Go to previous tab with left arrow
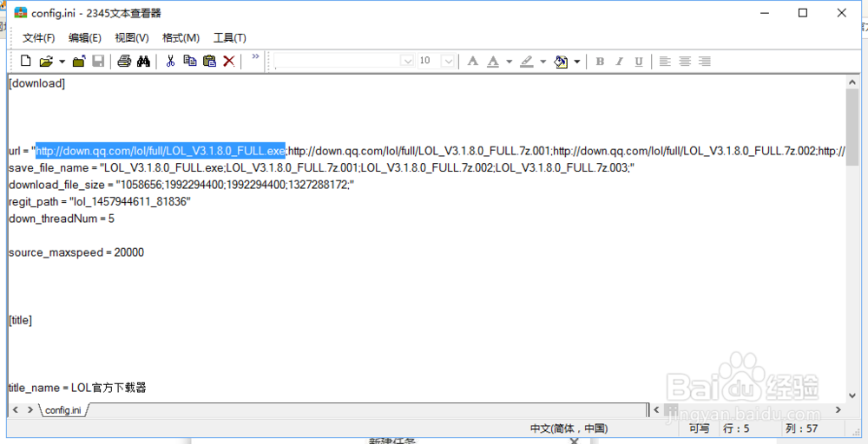Screen dimensions: 868x444 click(16, 410)
